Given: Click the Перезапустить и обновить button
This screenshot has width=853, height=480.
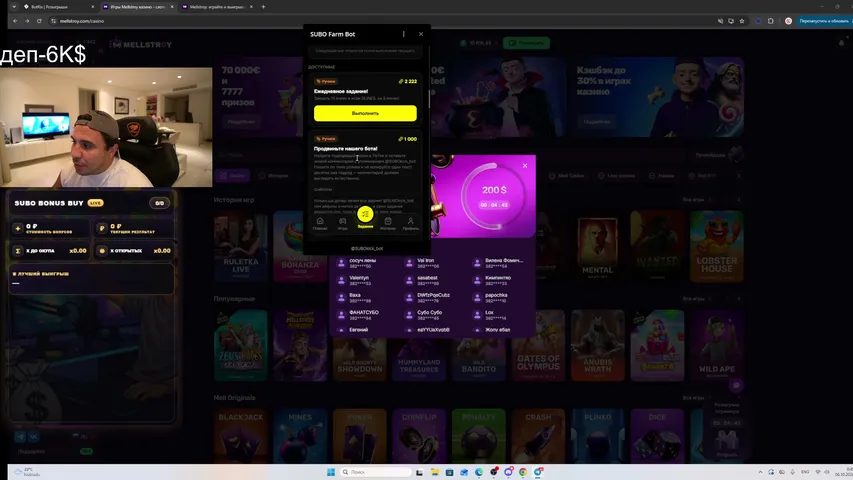Looking at the screenshot, I should (x=824, y=21).
